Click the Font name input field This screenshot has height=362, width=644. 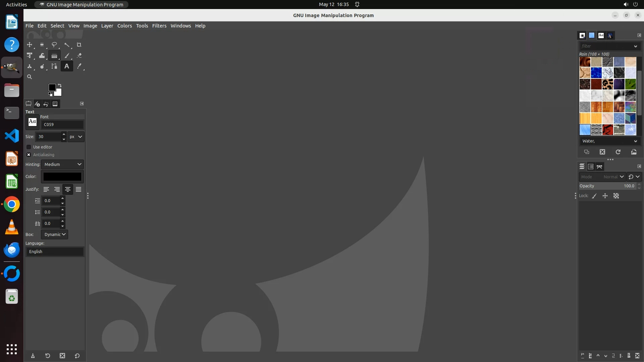62,124
